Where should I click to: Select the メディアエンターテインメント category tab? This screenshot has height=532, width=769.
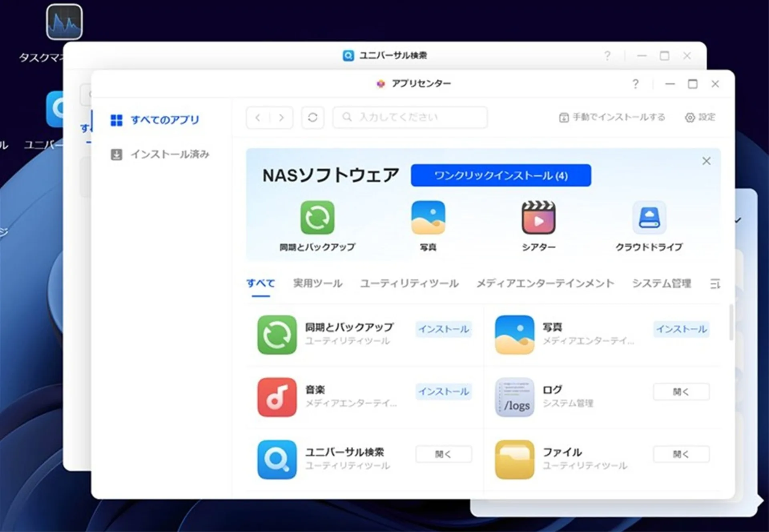click(x=545, y=283)
